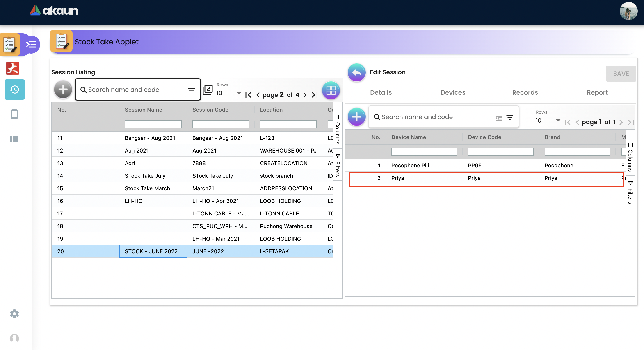Open the list view icon in the sidebar
Screen dimensions: 644x350
(14, 139)
